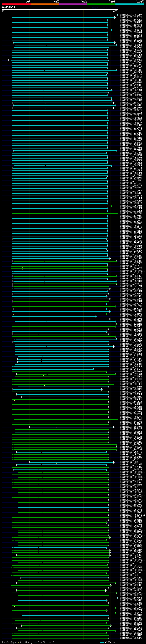Open hit UniRef100_B4FDE1
This screenshot has width=146, height=644.
(x=131, y=20)
